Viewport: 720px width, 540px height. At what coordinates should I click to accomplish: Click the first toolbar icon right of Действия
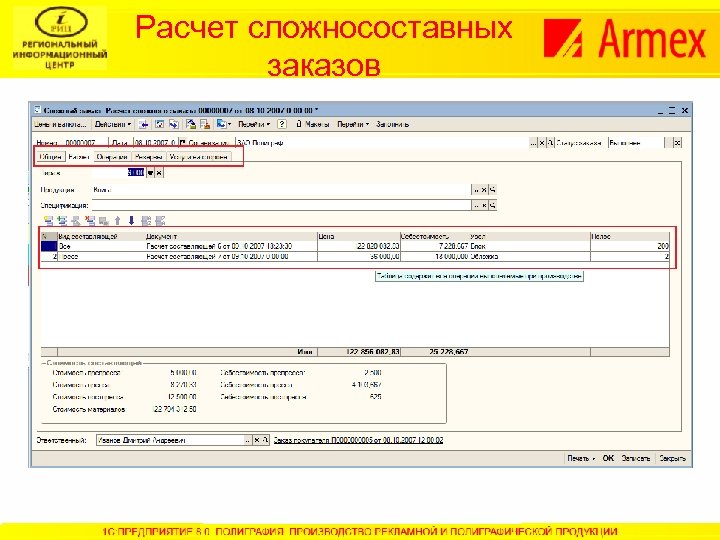(x=144, y=124)
